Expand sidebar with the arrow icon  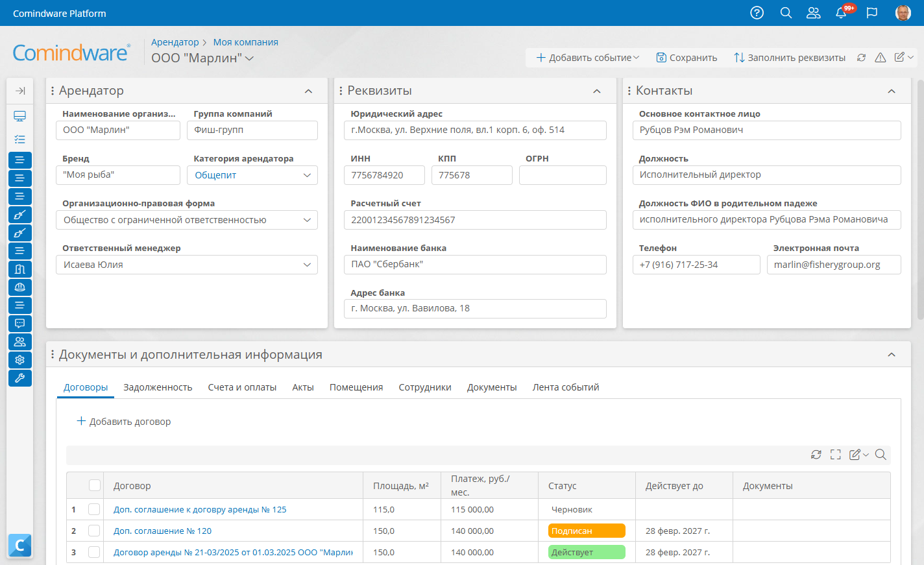[x=20, y=91]
